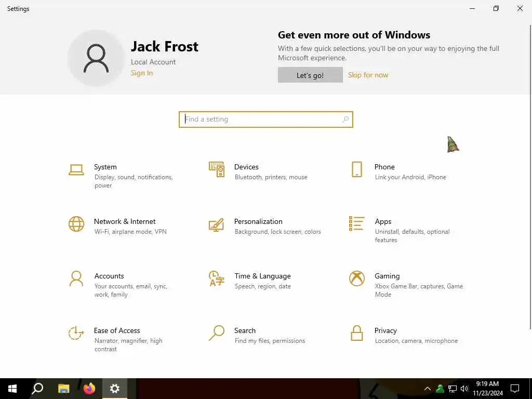532x399 pixels.
Task: Select the Gaming Xbox icon
Action: (x=356, y=278)
